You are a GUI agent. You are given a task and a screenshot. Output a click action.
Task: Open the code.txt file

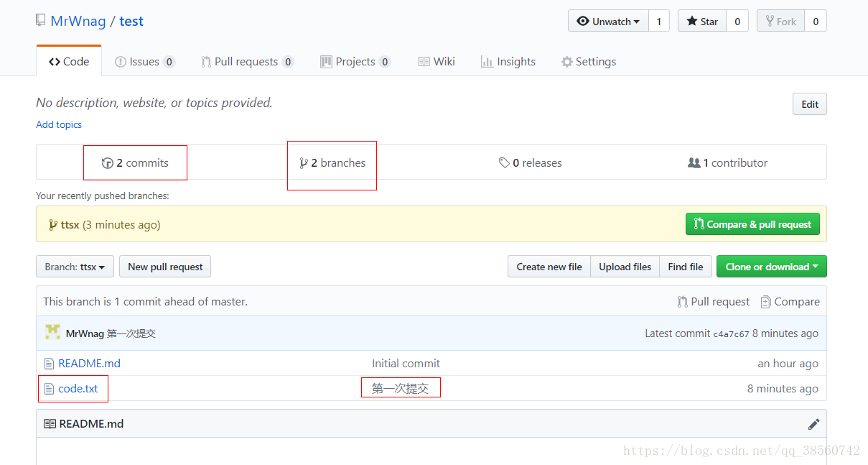click(x=78, y=389)
